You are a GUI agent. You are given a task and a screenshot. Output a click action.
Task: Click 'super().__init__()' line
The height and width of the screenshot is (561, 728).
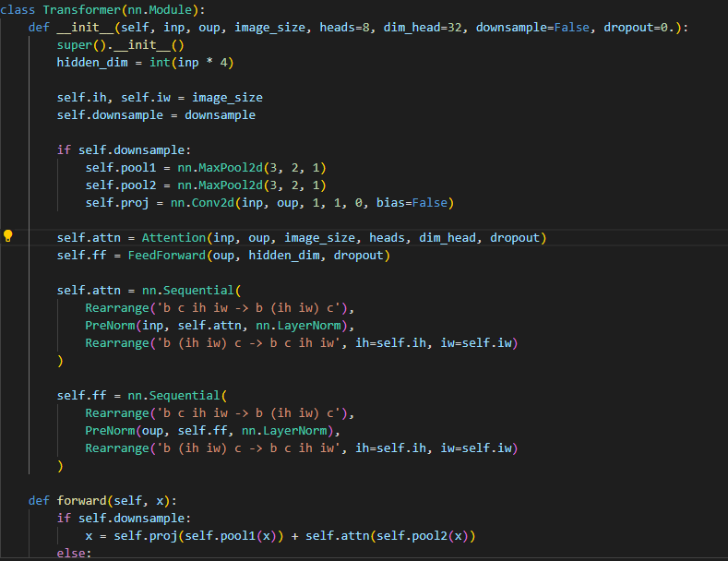point(120,45)
